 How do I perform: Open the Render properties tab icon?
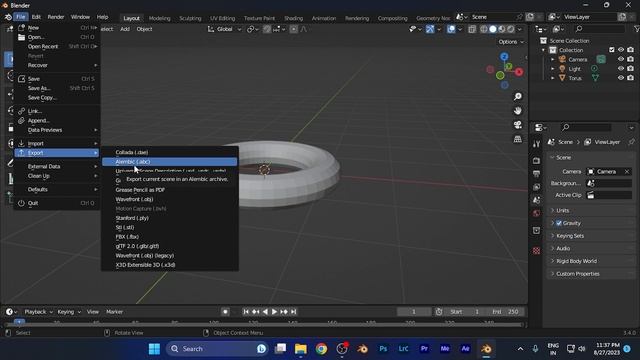coord(536,161)
